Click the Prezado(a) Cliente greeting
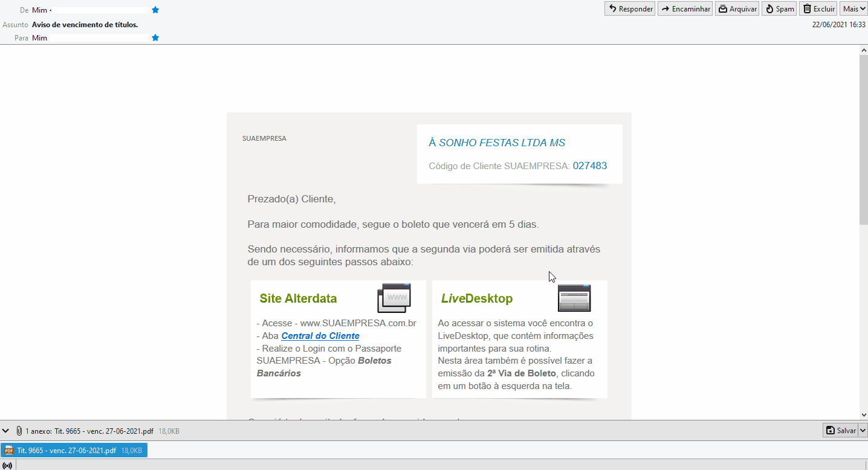Screen dimensions: 868x470 coord(291,199)
